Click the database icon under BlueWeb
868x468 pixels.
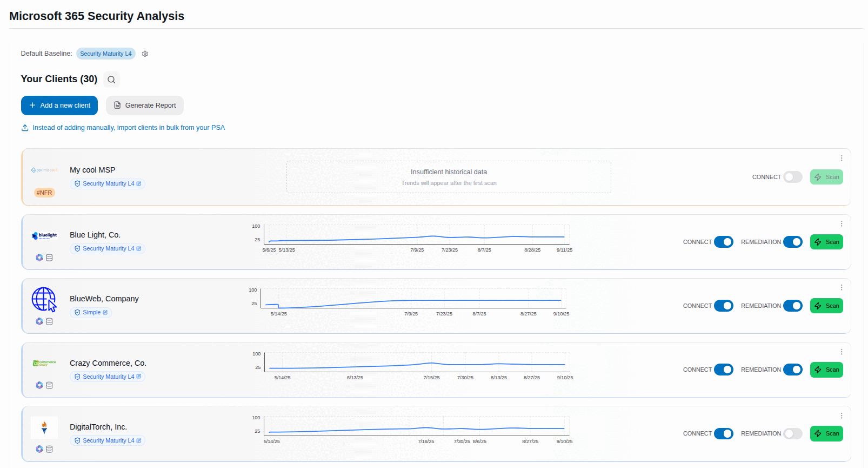49,321
